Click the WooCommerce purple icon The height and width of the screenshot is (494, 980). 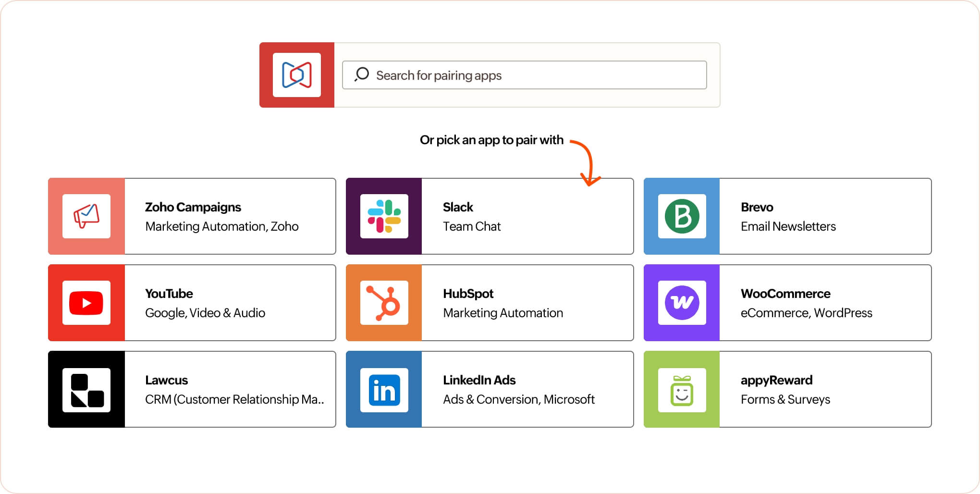[x=682, y=303]
